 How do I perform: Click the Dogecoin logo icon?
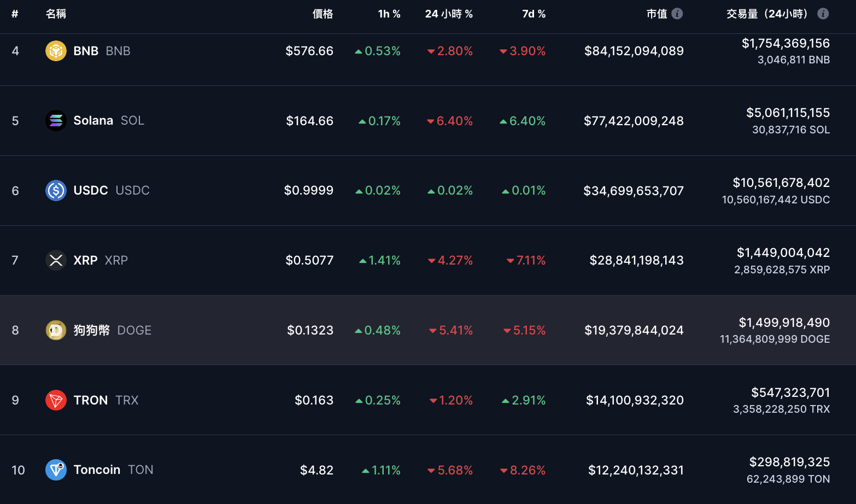coord(56,330)
